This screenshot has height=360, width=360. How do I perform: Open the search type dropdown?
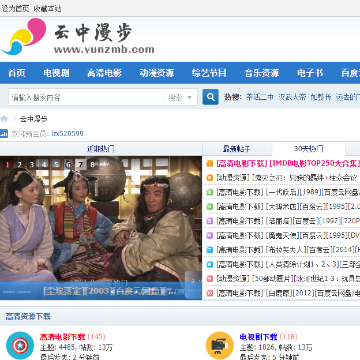[180, 98]
